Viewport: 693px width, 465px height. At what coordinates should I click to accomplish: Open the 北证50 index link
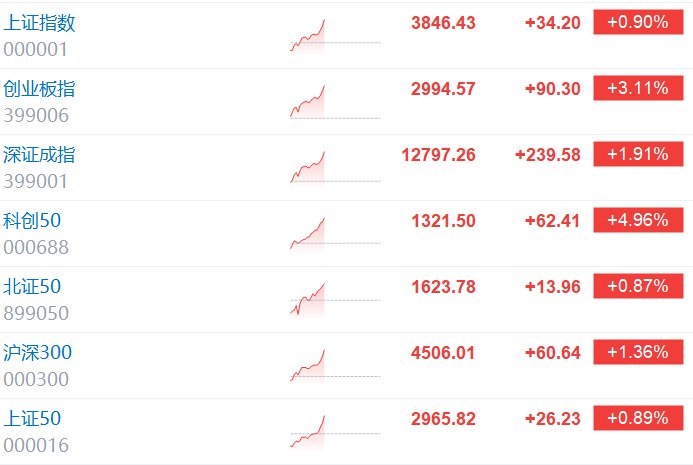pyautogui.click(x=32, y=286)
